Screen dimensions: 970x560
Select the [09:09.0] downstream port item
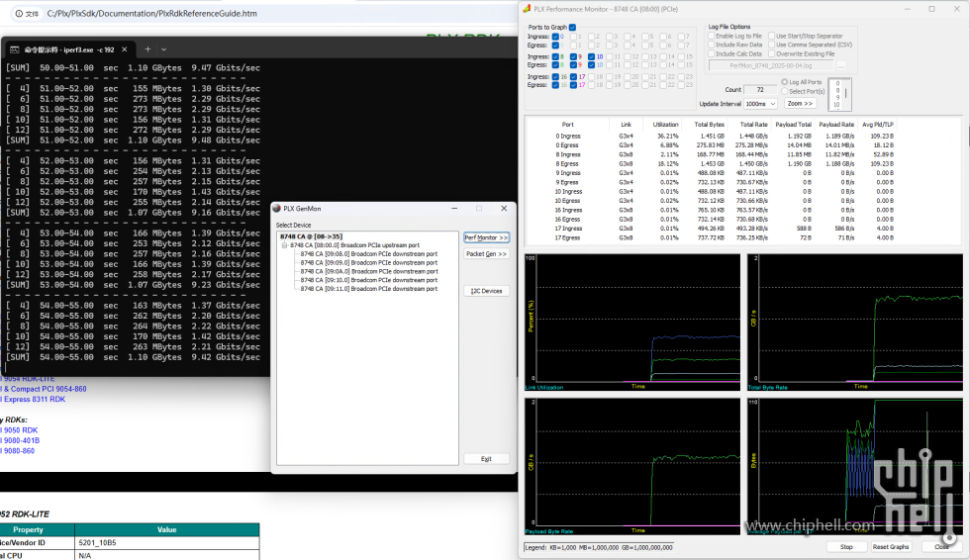tap(368, 263)
